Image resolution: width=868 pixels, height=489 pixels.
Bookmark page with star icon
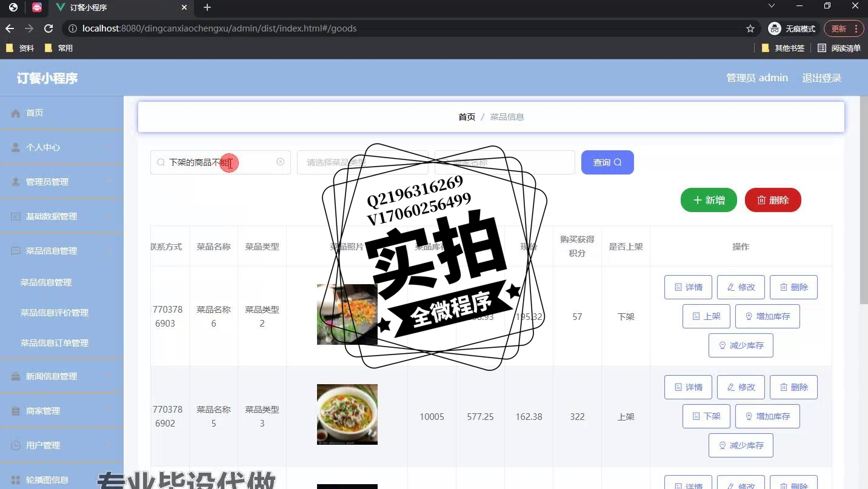coord(750,28)
